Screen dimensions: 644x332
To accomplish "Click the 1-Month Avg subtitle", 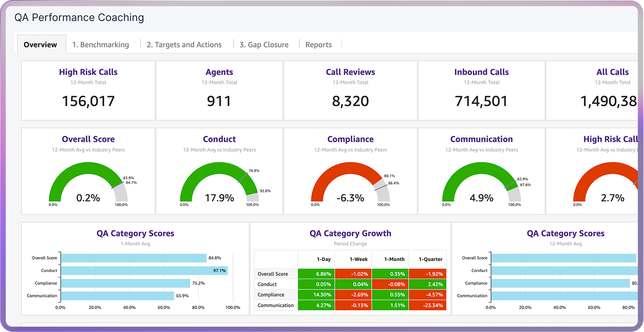I will 135,244.
